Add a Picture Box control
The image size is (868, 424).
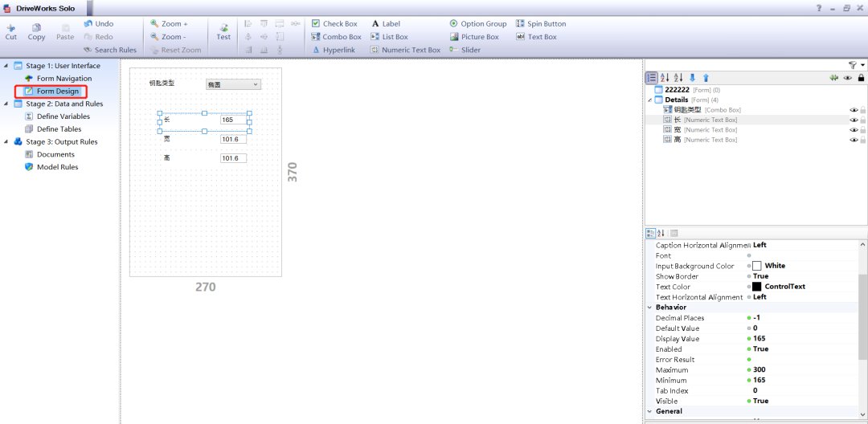(x=474, y=36)
